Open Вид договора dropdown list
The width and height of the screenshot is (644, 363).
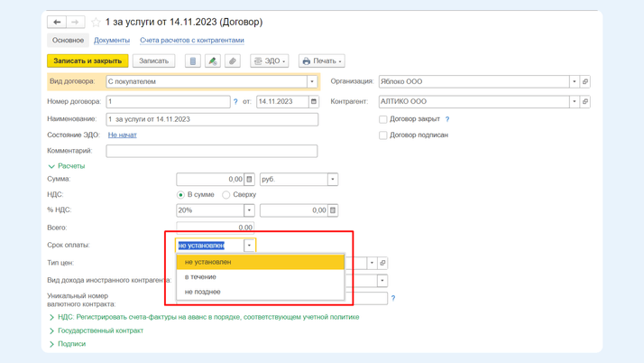tap(312, 81)
